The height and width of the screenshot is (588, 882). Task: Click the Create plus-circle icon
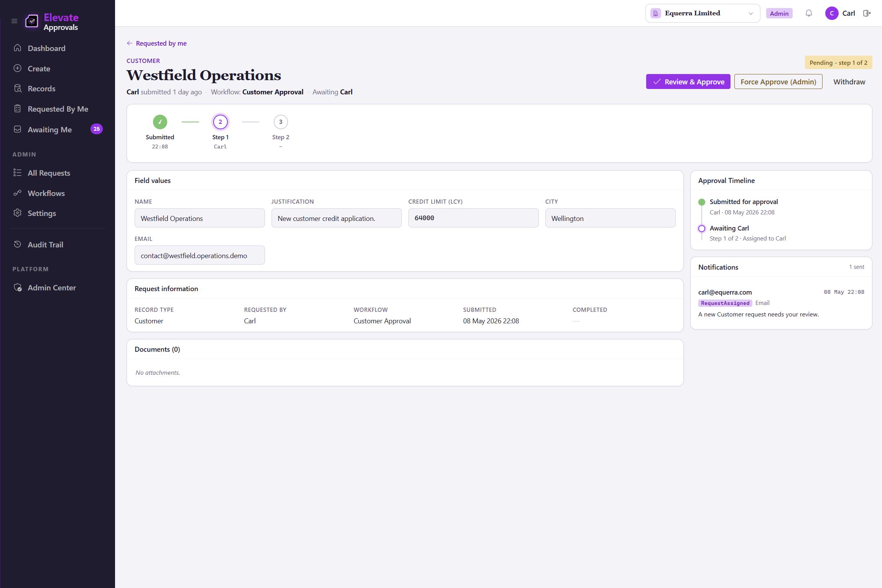click(18, 68)
